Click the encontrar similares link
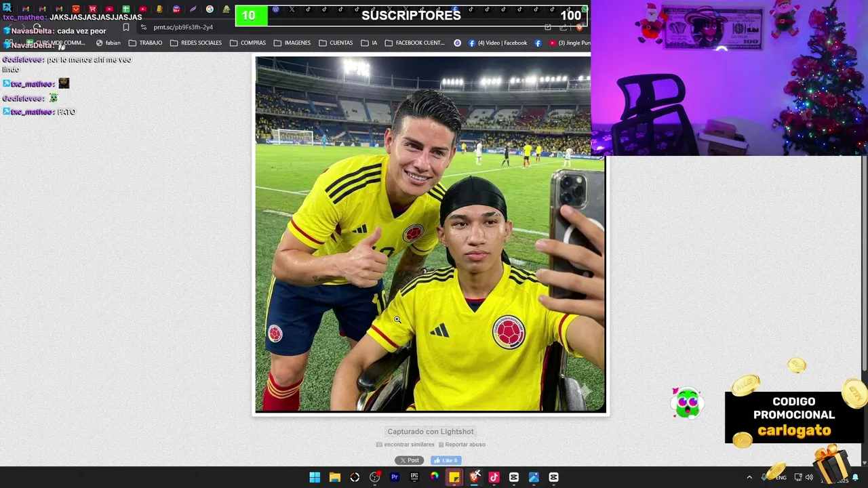The image size is (868, 488). click(x=406, y=445)
